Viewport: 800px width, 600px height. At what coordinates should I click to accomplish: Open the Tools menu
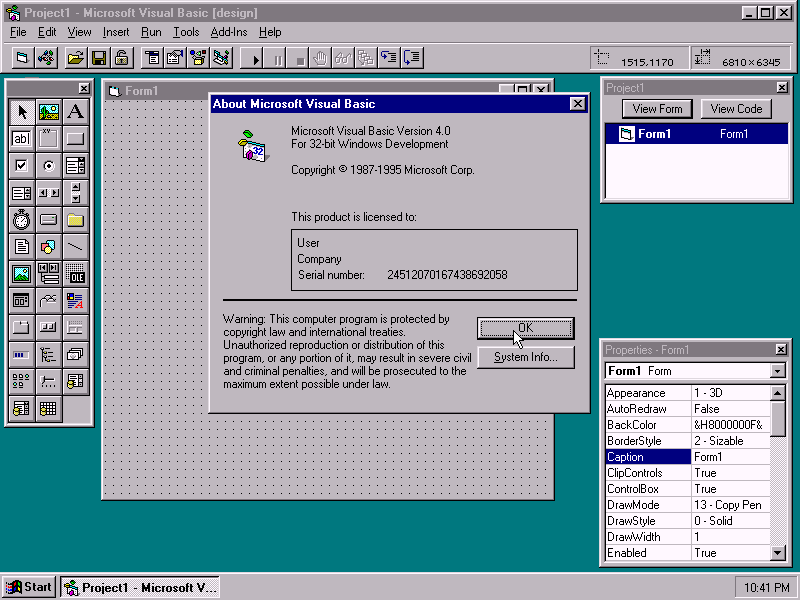[186, 32]
